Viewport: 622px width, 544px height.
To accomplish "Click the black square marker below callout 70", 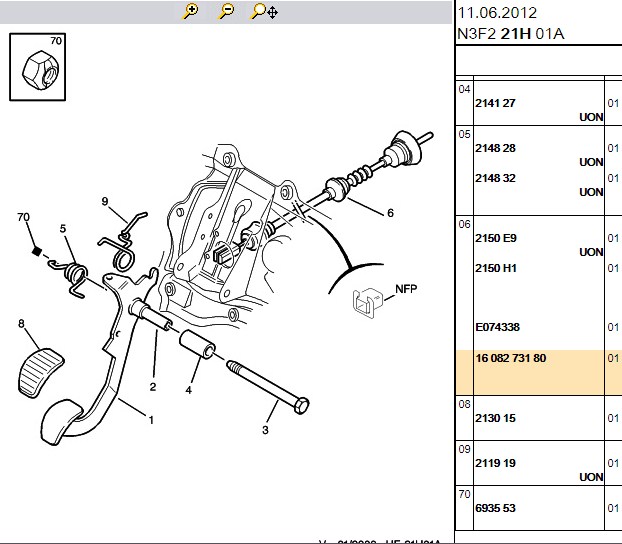I will coord(36,251).
